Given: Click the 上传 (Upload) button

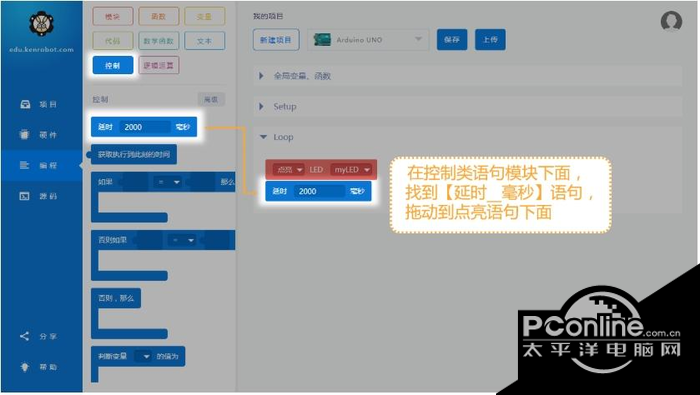Looking at the screenshot, I should (490, 40).
